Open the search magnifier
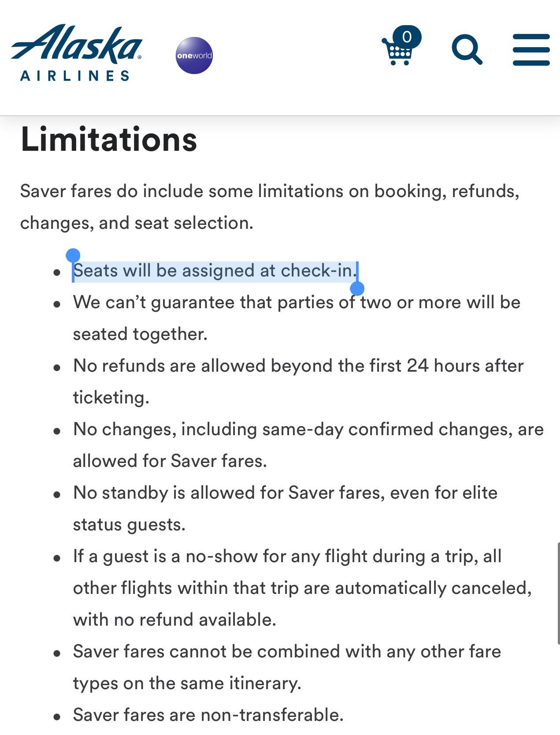The image size is (560, 735). tap(467, 50)
